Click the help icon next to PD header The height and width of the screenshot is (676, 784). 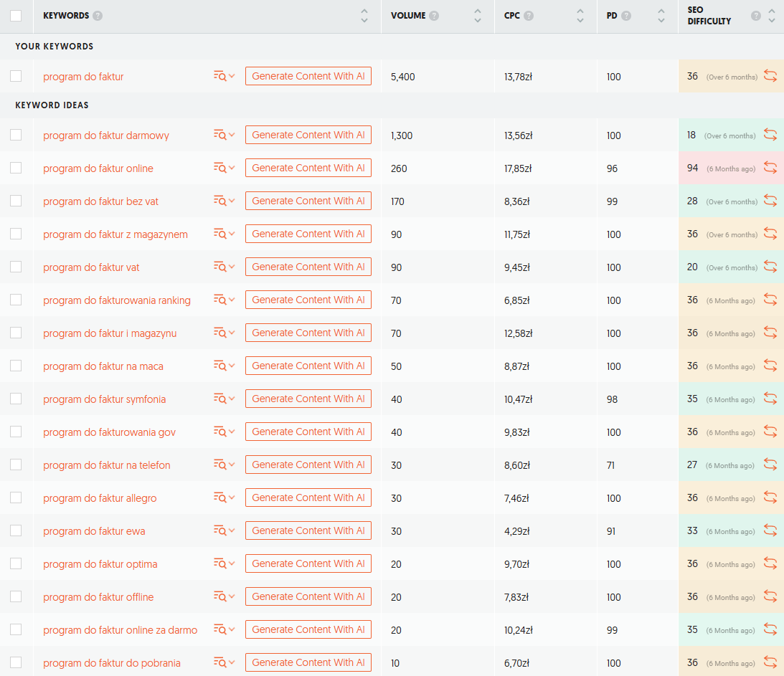coord(626,16)
